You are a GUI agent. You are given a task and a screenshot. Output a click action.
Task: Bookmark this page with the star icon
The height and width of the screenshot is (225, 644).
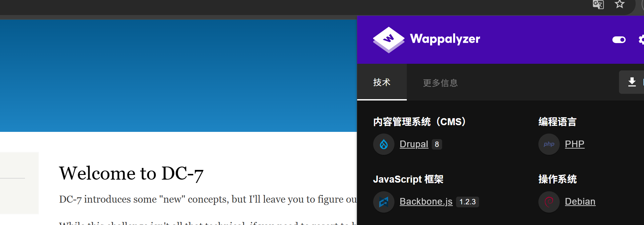click(619, 4)
